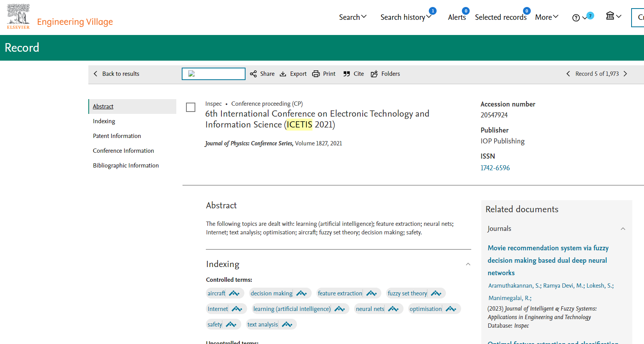Image resolution: width=644 pixels, height=344 pixels.
Task: Open trend graph icon for learning (artificial intelligence)
Action: pyautogui.click(x=340, y=309)
